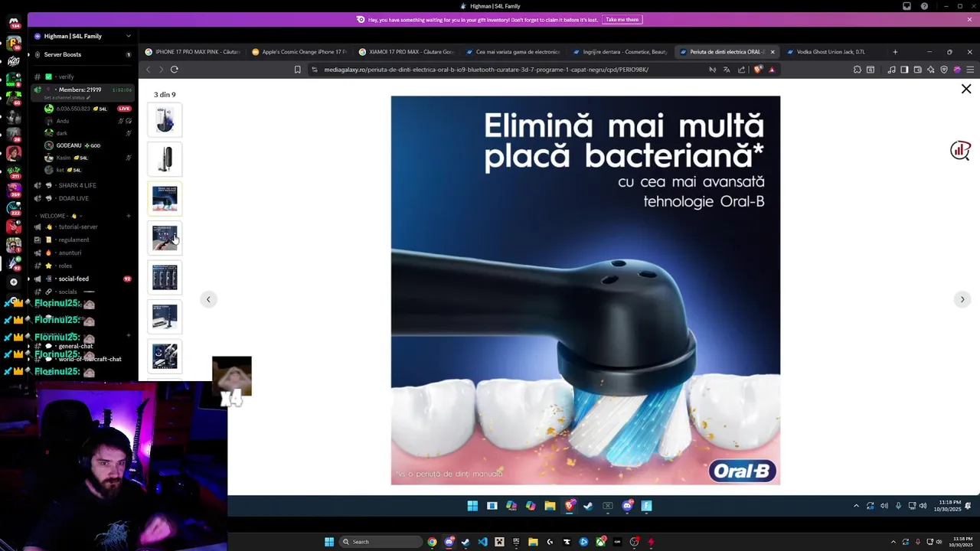Share the page using address bar share icon

(x=741, y=70)
